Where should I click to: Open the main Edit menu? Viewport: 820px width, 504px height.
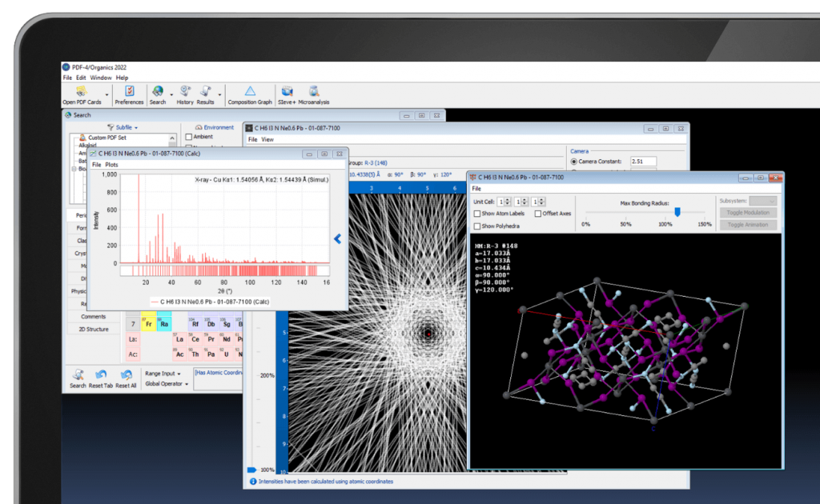point(81,78)
